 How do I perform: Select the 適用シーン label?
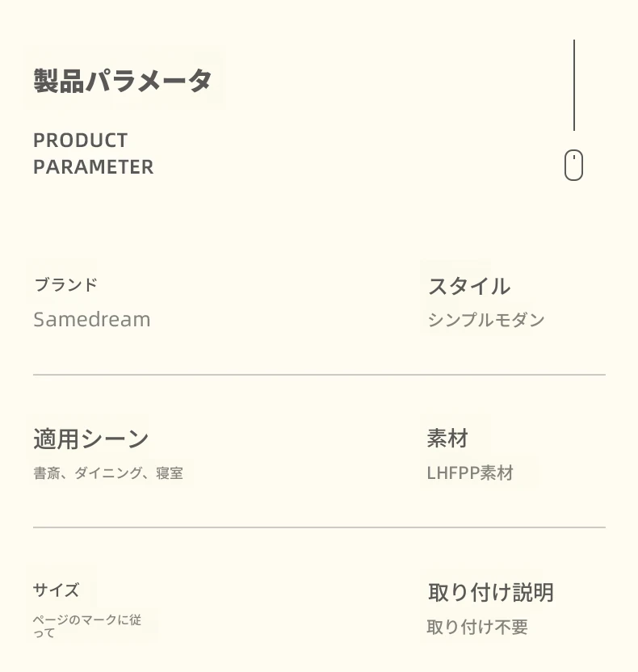click(x=90, y=439)
